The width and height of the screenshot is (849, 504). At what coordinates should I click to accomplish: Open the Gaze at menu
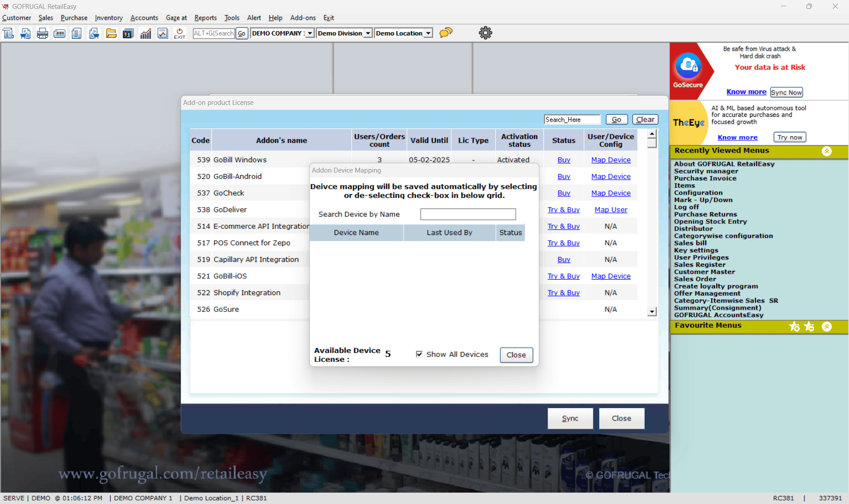pos(176,18)
